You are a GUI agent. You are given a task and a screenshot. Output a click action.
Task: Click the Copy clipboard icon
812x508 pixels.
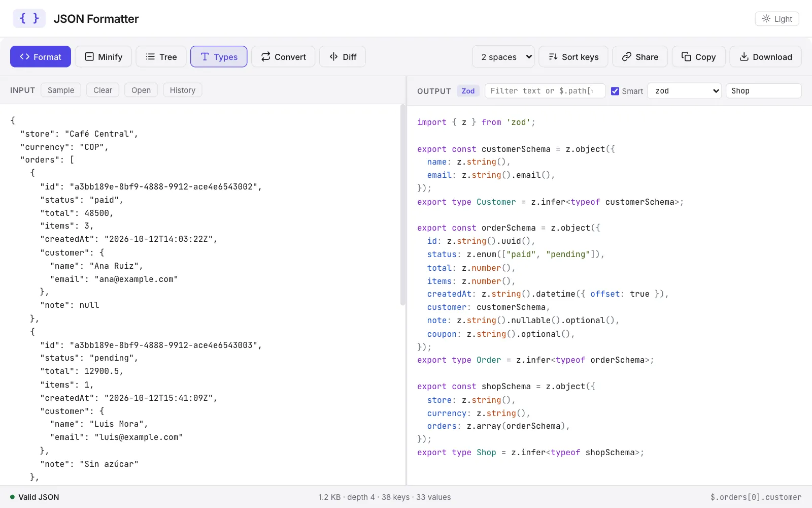pos(686,57)
